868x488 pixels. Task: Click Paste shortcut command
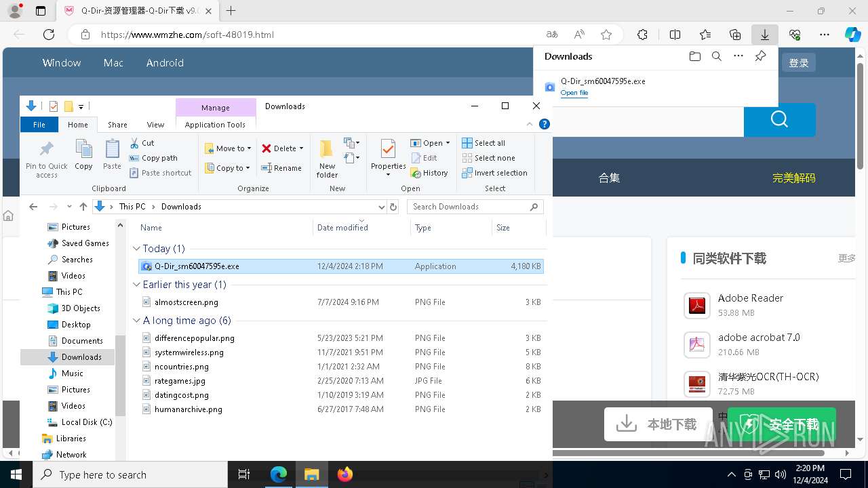click(161, 173)
